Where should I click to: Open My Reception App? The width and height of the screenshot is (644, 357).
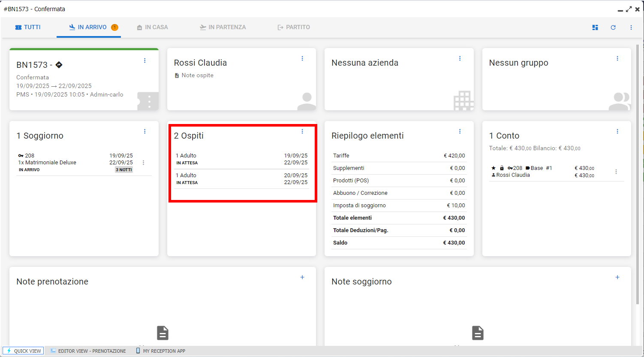click(161, 351)
